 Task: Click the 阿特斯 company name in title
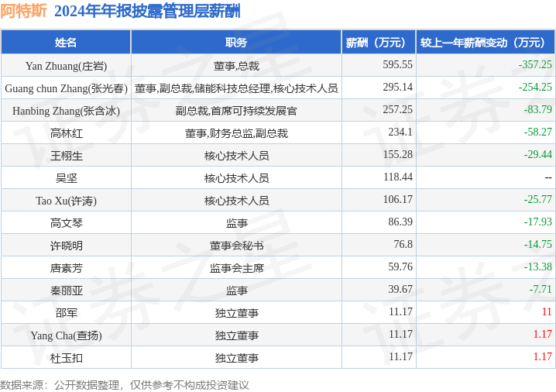(x=23, y=11)
